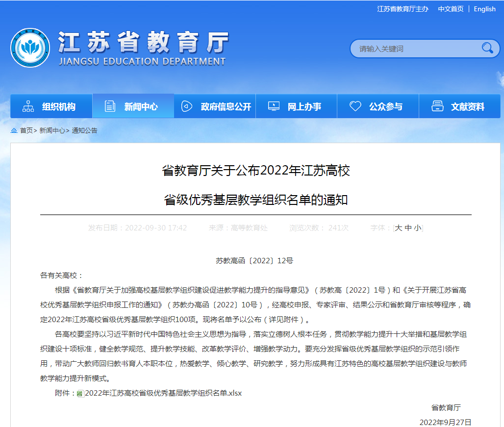Click the printer icon beside 文献资料
This screenshot has width=504, height=427.
point(437,106)
